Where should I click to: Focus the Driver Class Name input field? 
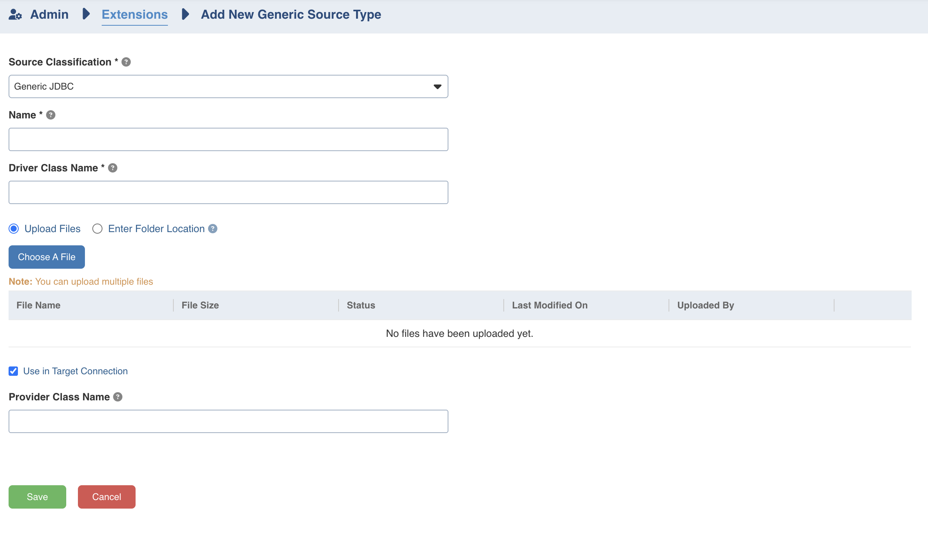tap(228, 192)
